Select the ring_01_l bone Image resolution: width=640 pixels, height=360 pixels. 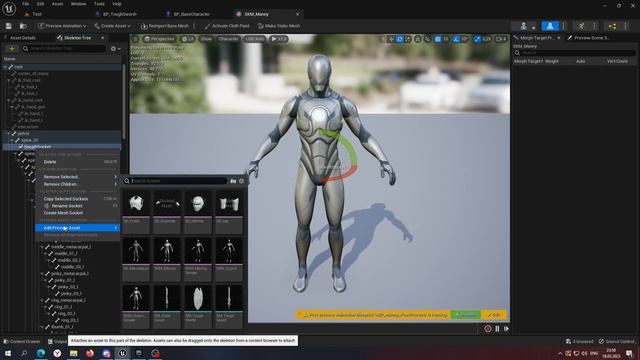[x=63, y=307]
